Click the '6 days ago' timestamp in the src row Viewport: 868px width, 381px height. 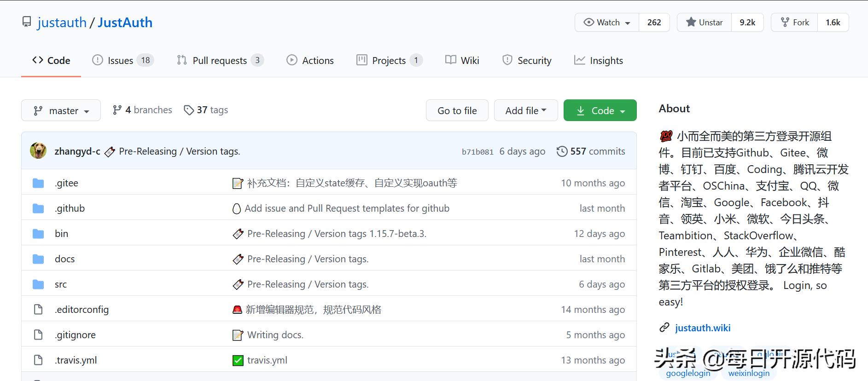[602, 284]
